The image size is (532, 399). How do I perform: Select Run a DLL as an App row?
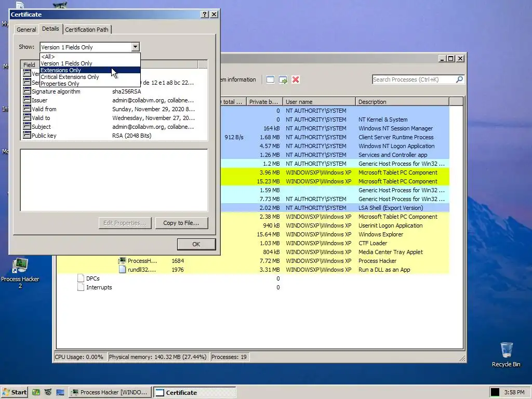[253, 270]
